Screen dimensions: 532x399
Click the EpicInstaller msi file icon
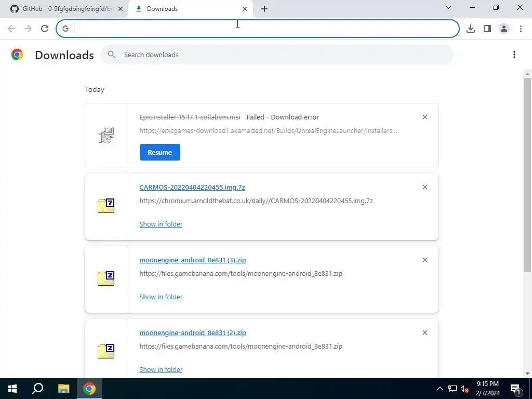click(106, 135)
